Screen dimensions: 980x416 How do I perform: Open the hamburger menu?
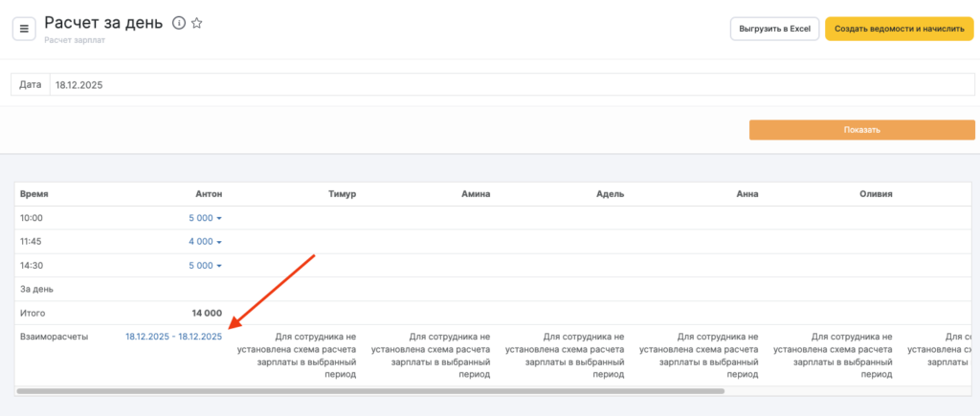(24, 29)
